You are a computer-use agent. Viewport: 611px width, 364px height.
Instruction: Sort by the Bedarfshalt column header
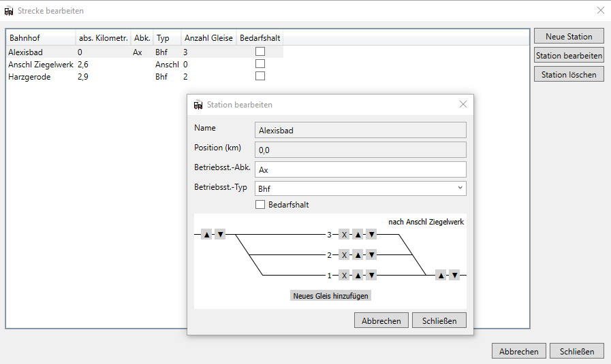pos(260,38)
